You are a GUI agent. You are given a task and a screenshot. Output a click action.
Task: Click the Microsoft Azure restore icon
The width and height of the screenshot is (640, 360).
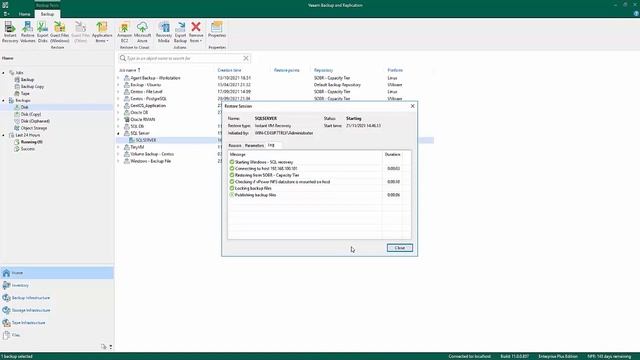click(142, 32)
